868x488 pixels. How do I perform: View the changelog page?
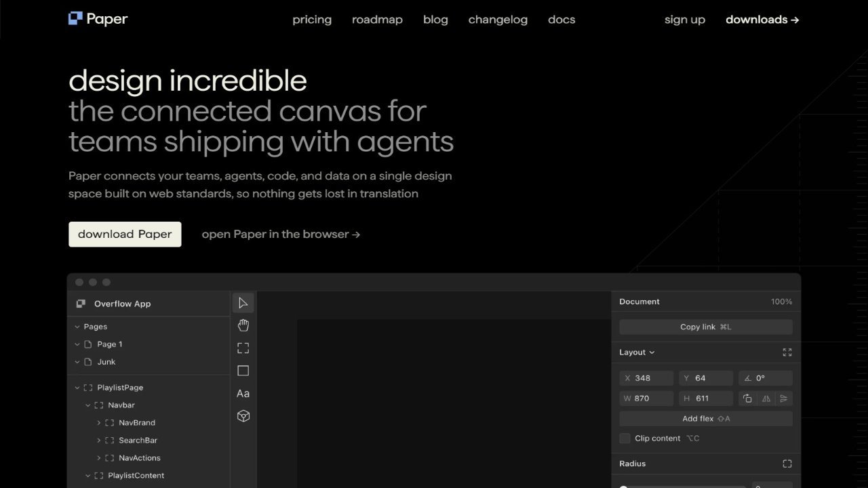(x=498, y=20)
